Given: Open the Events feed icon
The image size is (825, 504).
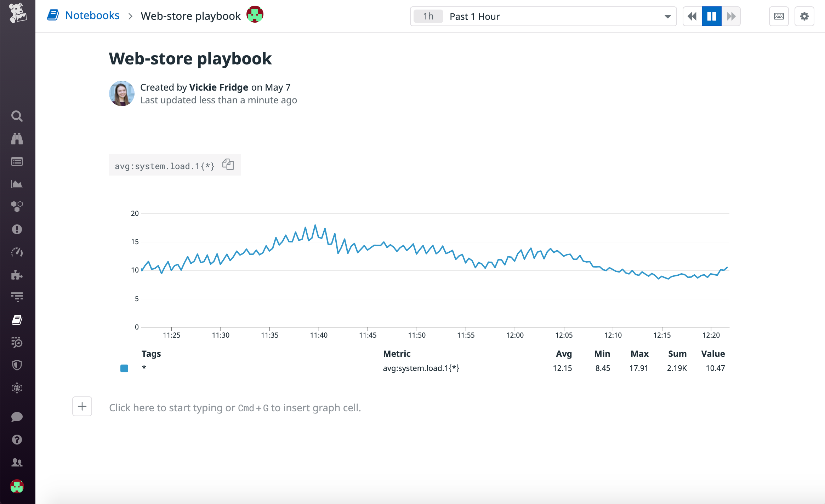Looking at the screenshot, I should 17,161.
